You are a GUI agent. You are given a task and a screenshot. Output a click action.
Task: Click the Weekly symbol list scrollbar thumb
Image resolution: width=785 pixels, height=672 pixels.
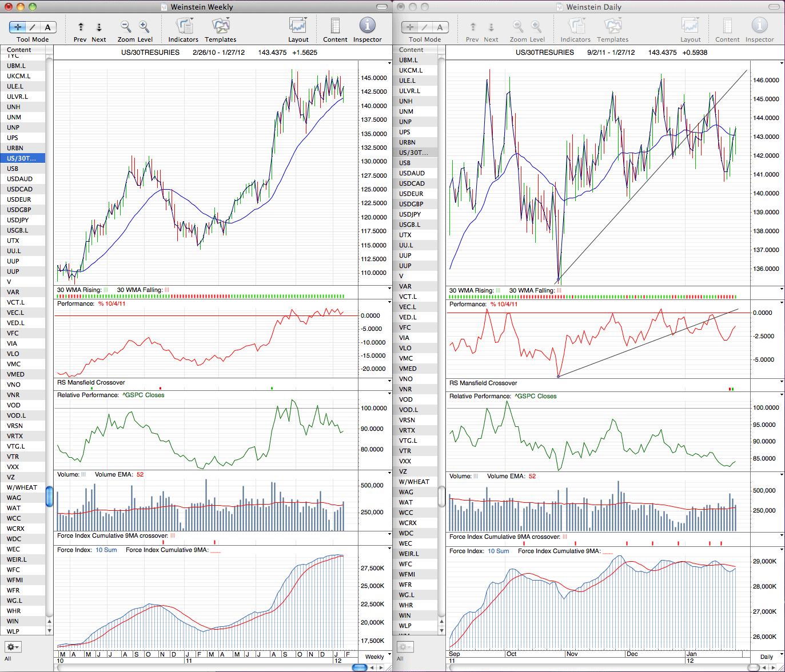(x=49, y=497)
